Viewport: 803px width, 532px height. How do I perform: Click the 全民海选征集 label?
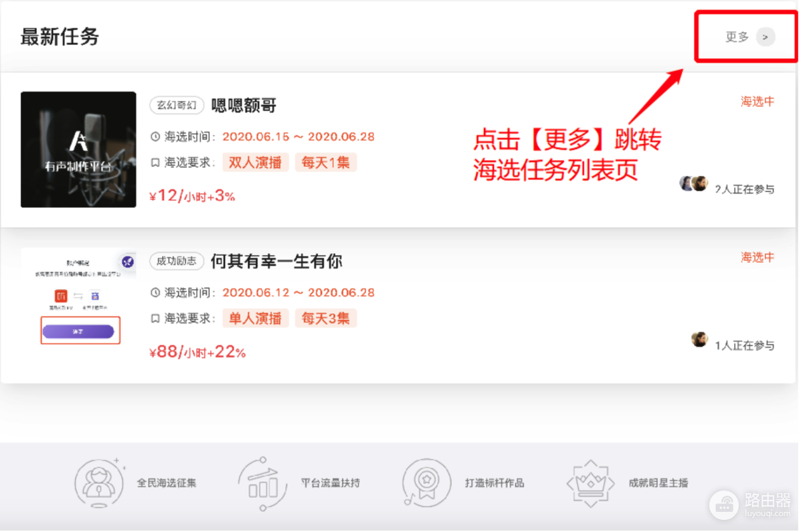(x=167, y=482)
